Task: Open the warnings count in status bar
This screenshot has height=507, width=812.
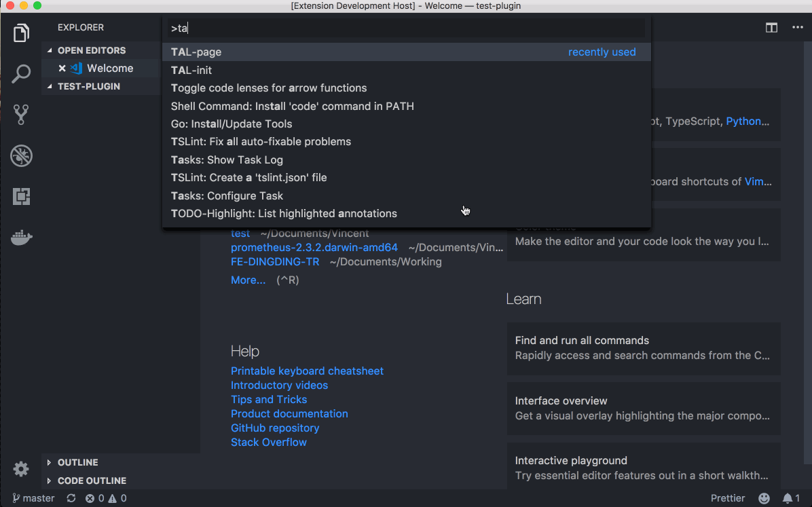Action: click(x=117, y=498)
